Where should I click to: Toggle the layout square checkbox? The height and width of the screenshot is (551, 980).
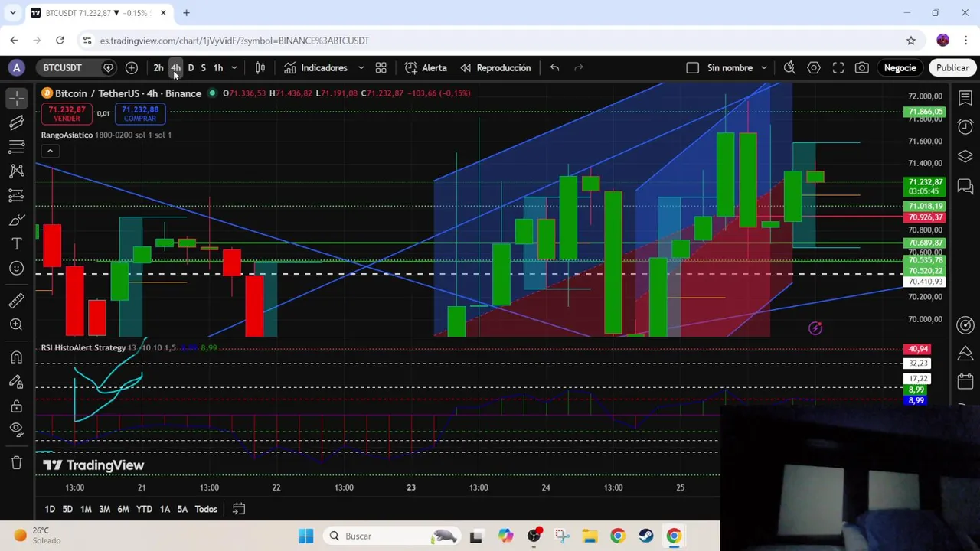coord(692,68)
